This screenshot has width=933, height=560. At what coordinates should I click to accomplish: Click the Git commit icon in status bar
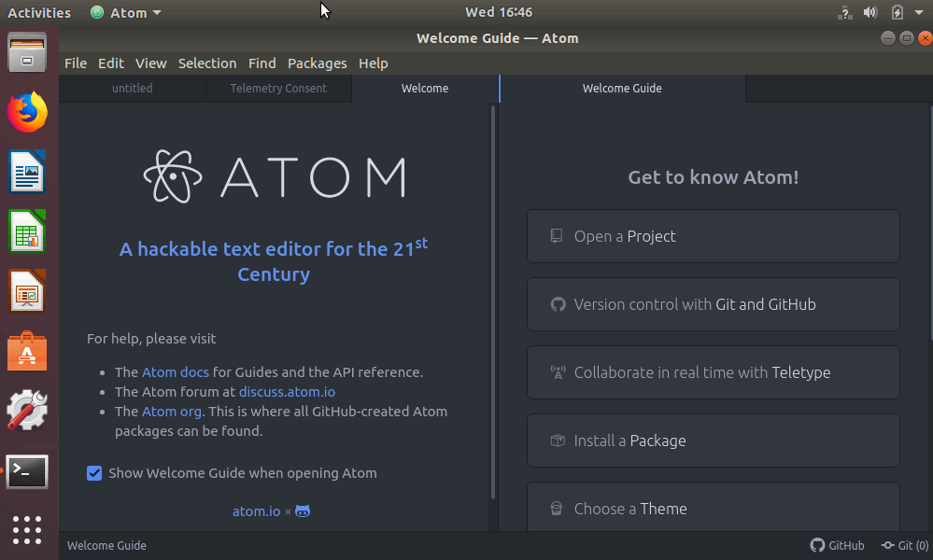(x=888, y=545)
